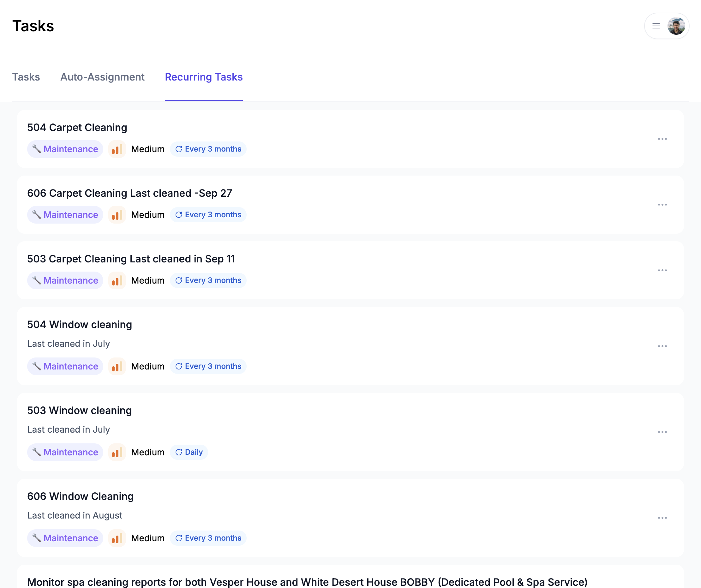Screen dimensions: 701x588
Task: Click Maintenance wrench tag on 504 Window cleaning
Action: (65, 366)
